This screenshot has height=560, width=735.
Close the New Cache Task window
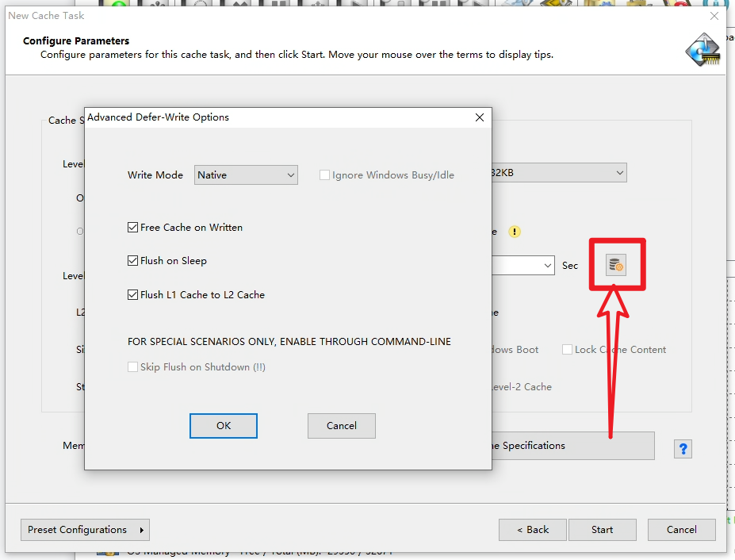click(714, 16)
